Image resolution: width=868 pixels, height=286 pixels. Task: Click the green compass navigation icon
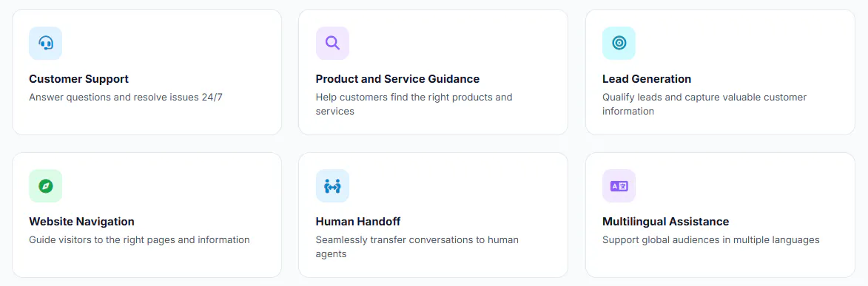[x=45, y=186]
